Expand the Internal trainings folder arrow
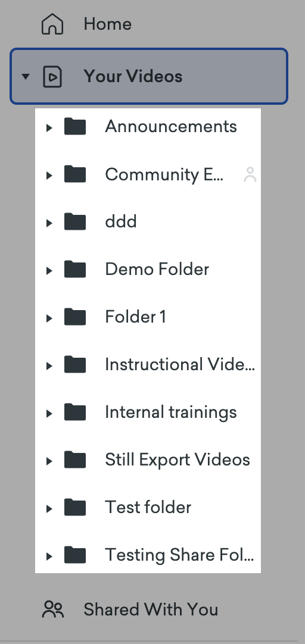The height and width of the screenshot is (644, 305). [49, 414]
